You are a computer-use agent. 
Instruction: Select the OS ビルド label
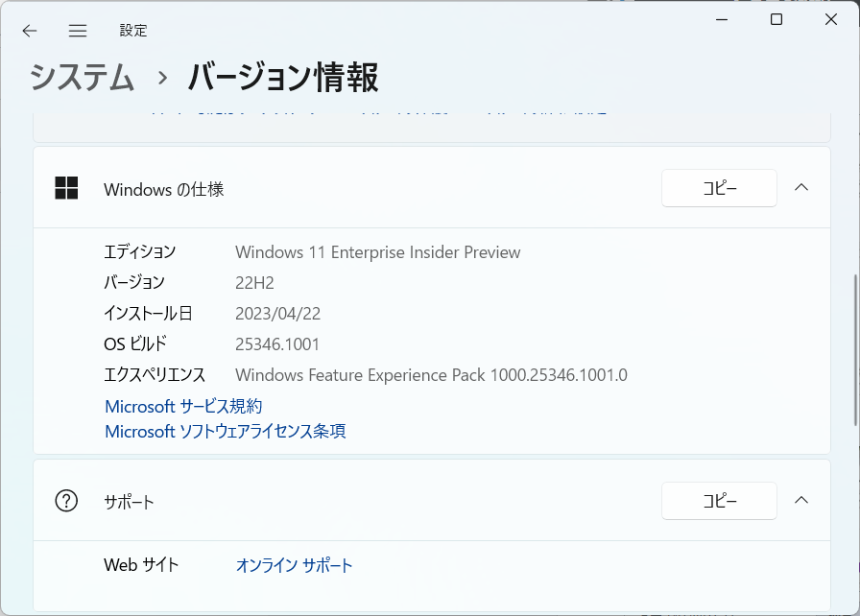point(135,344)
